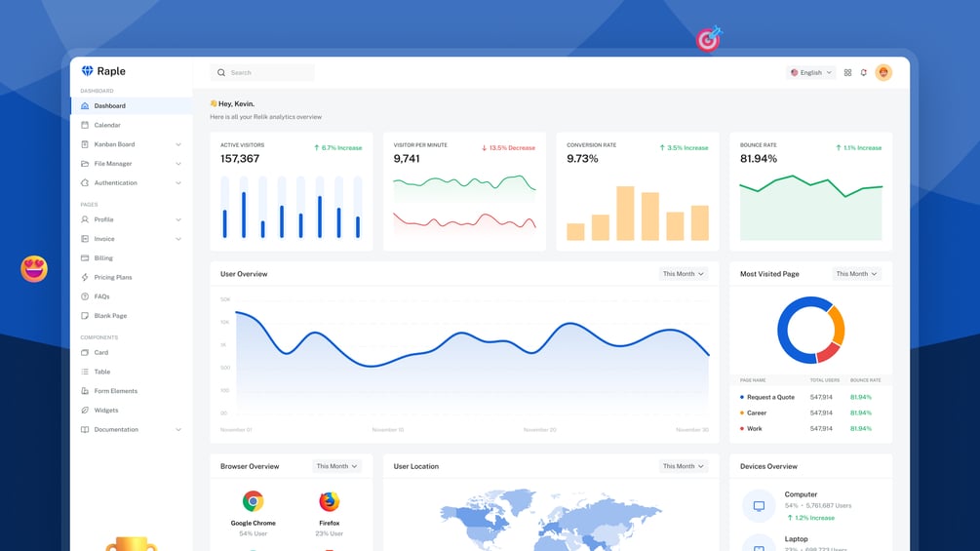Screen dimensions: 980x551
Task: Click the 13.5% Decrease indicator
Action: click(508, 148)
